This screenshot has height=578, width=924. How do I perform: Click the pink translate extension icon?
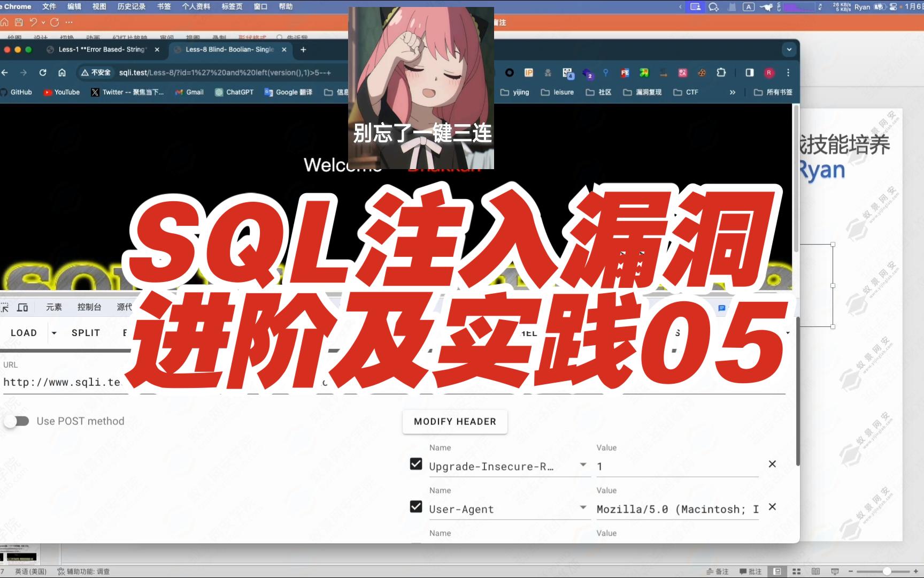coord(682,73)
